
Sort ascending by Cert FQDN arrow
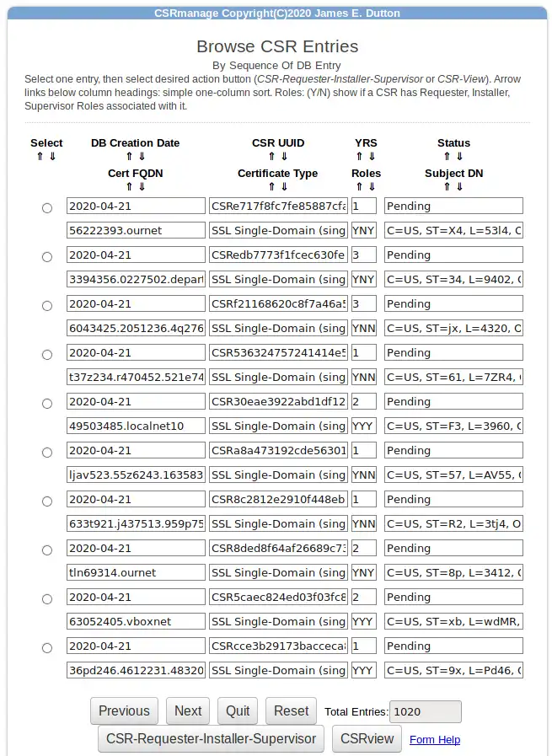(129, 186)
